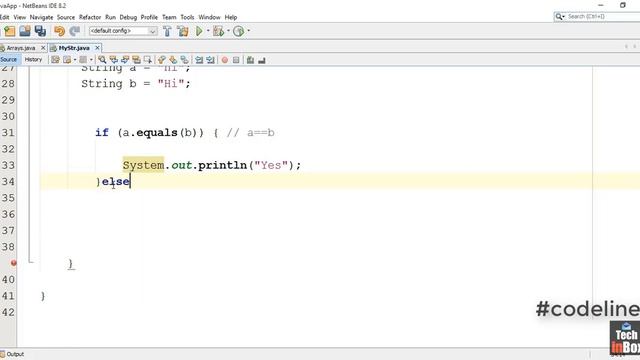Open the Source menu
The image size is (640, 360).
pyautogui.click(x=66, y=17)
